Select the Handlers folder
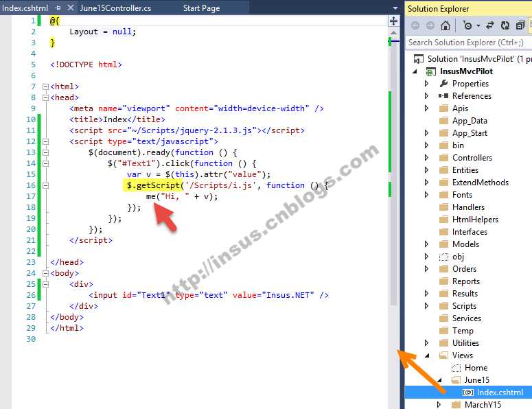 pyautogui.click(x=468, y=207)
